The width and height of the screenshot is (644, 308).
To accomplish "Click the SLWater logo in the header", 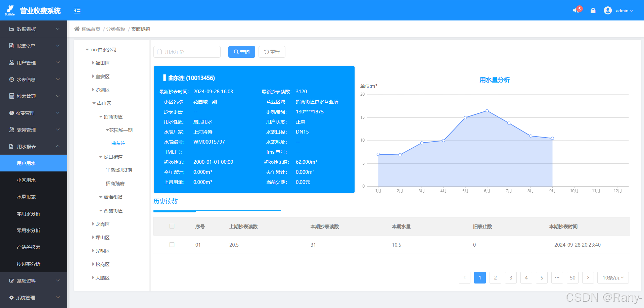I will click(10, 10).
